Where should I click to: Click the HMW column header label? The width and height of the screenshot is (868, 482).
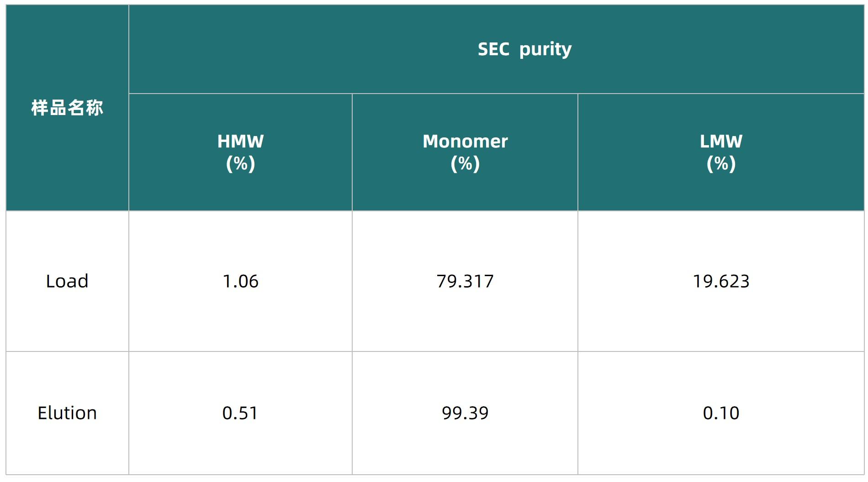240,141
